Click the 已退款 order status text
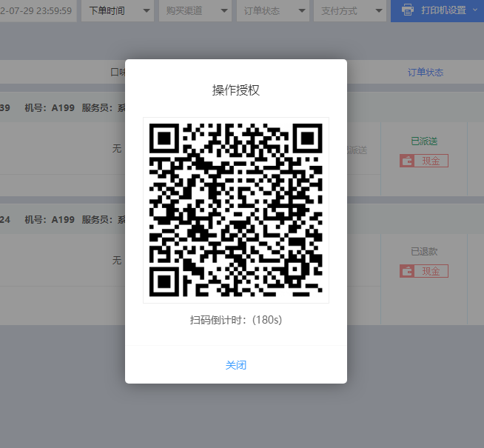This screenshot has width=484, height=448. 424,251
